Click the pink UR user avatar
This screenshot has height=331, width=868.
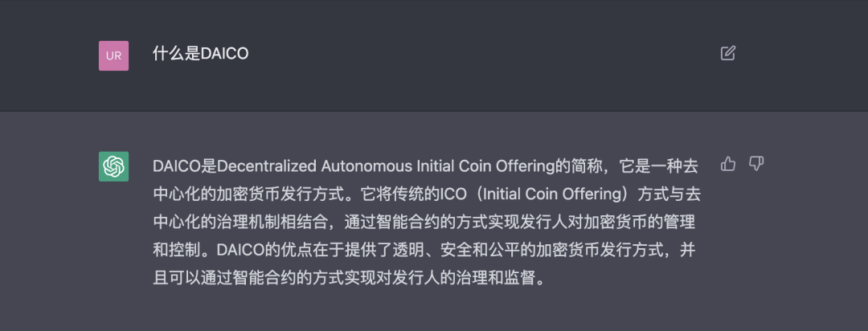[x=113, y=55]
